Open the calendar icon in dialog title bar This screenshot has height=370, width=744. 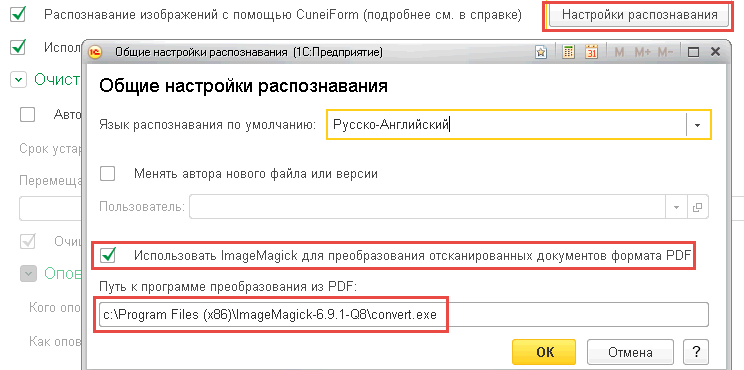[591, 52]
